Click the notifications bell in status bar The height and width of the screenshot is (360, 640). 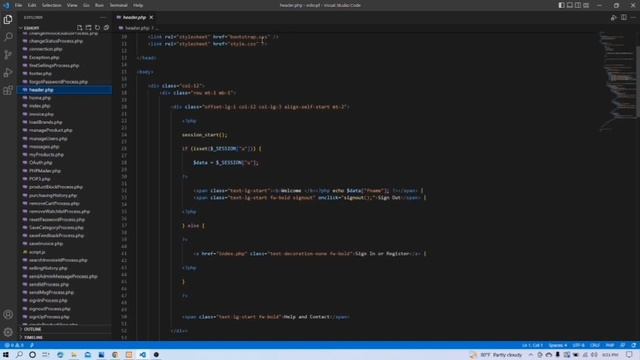pyautogui.click(x=633, y=345)
